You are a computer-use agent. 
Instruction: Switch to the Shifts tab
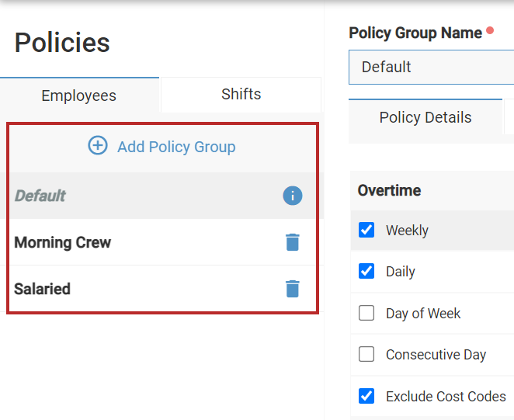[x=241, y=95]
